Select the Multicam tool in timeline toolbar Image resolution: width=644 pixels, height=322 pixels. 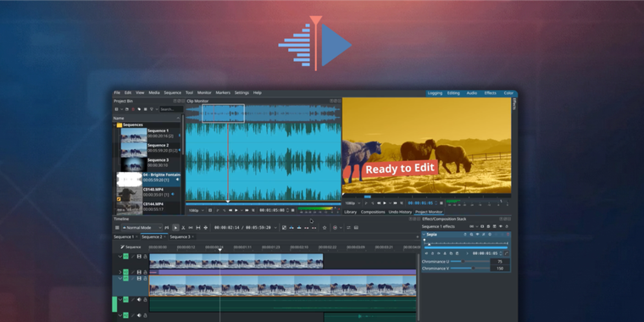point(206,228)
